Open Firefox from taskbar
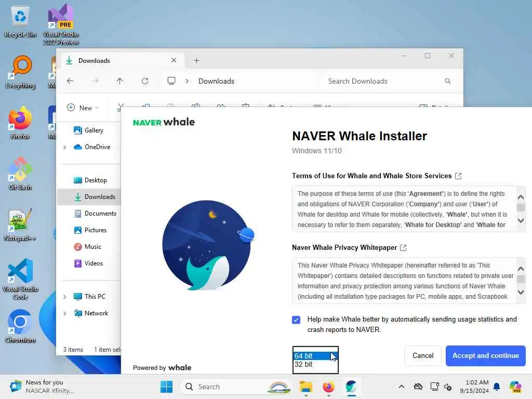 (x=328, y=387)
